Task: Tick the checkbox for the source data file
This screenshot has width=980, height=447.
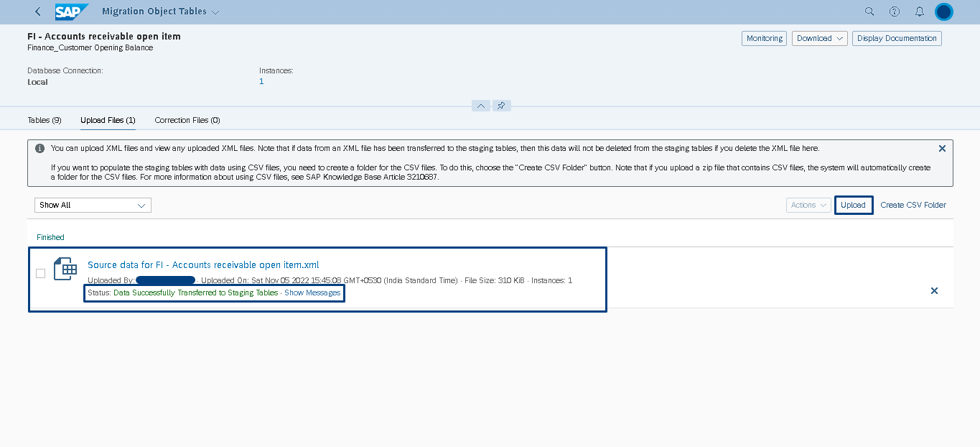Action: point(40,273)
